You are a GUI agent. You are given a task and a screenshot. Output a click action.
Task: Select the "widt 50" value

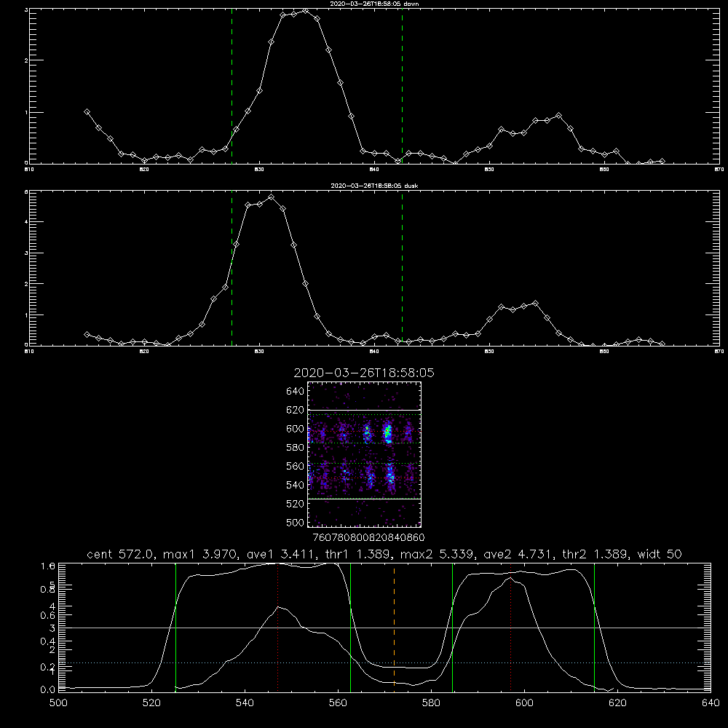[x=660, y=554]
